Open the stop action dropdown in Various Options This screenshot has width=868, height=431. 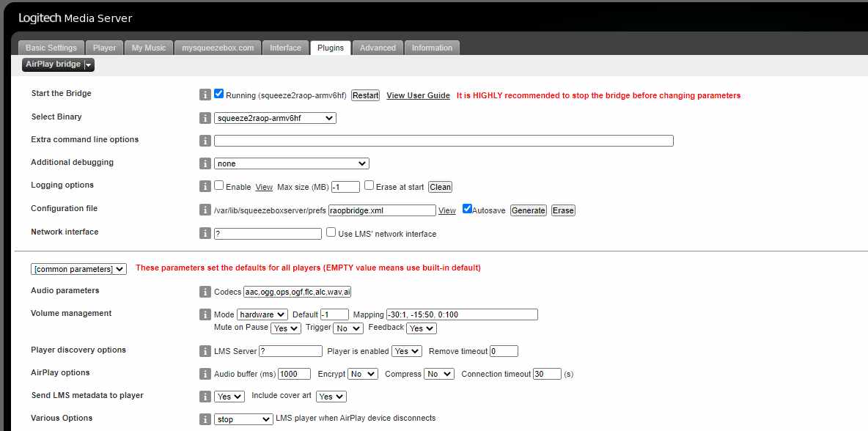pyautogui.click(x=243, y=419)
